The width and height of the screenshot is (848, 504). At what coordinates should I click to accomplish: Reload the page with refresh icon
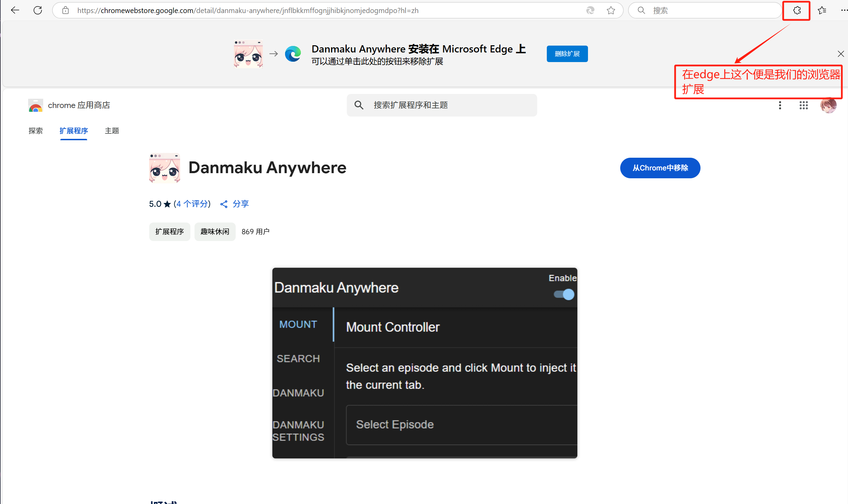click(38, 10)
